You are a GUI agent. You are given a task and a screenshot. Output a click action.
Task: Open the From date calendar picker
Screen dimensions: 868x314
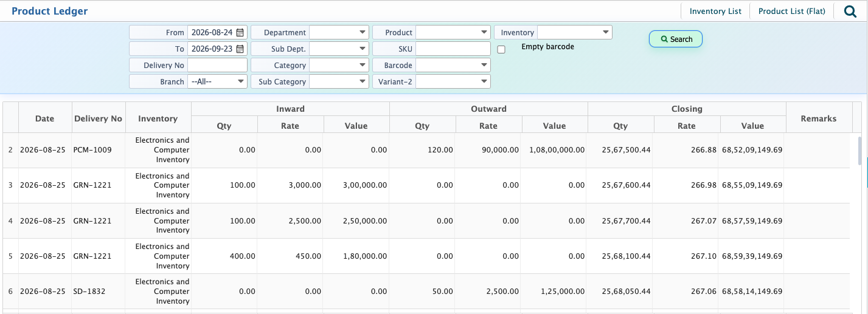coord(240,32)
